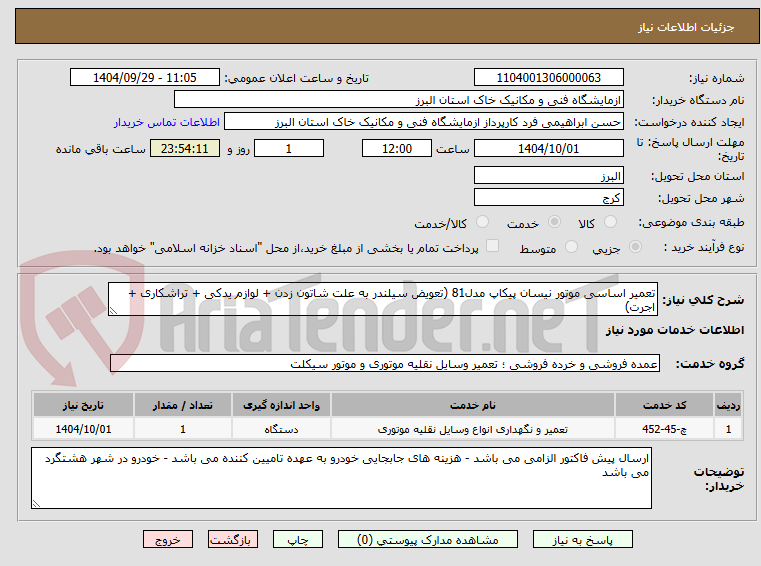
Task: Open مشاهده مدارک پیوستی (0) button
Action: (428, 539)
